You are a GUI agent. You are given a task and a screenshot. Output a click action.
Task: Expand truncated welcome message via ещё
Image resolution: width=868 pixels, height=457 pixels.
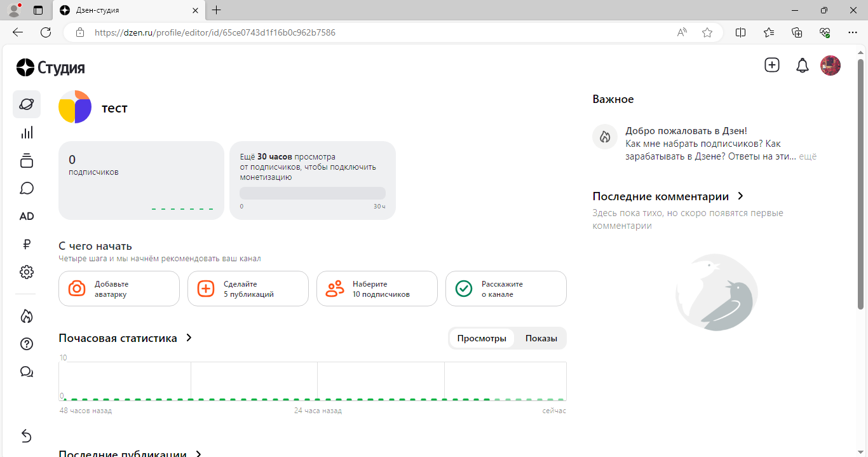pos(808,156)
